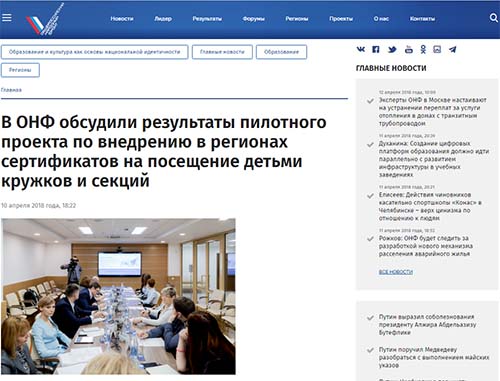Open news about Эксперты ОНФ в Москве

click(432, 112)
